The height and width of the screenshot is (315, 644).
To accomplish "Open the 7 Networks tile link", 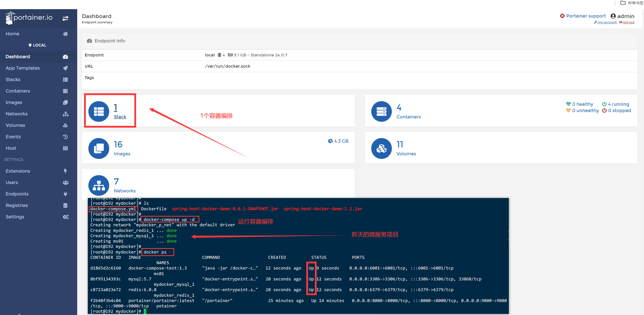I will pyautogui.click(x=125, y=191).
